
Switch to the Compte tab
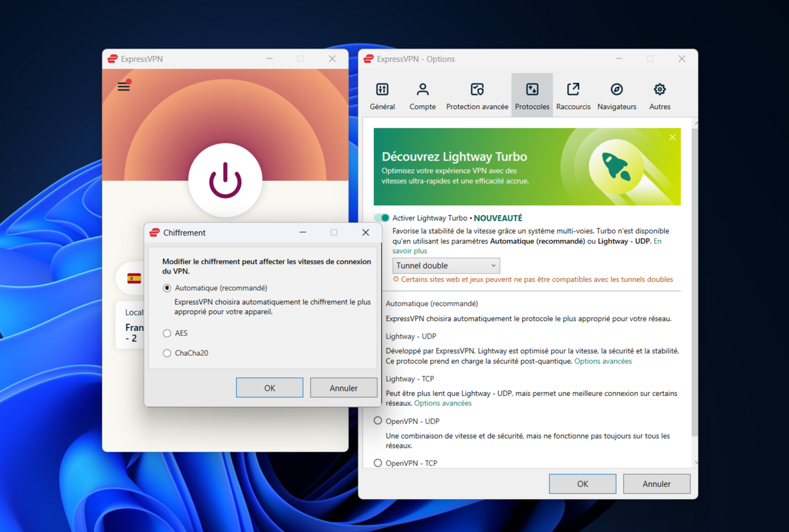coord(423,96)
